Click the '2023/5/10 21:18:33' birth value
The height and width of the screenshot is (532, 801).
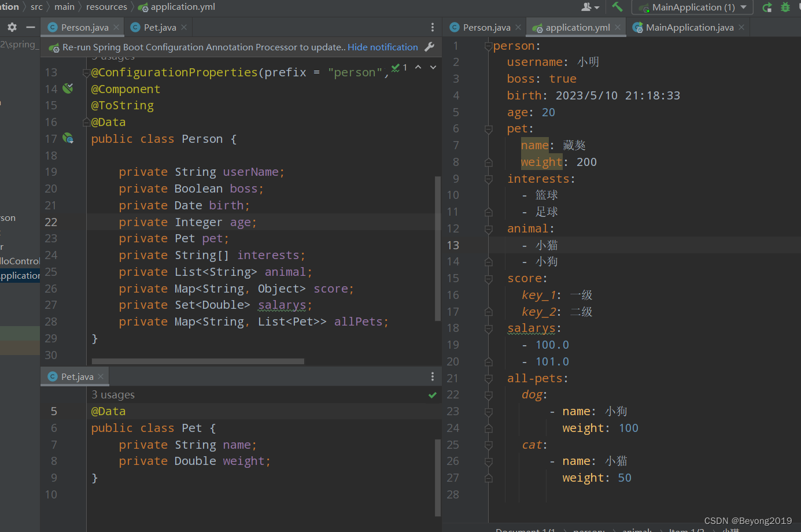tap(618, 95)
